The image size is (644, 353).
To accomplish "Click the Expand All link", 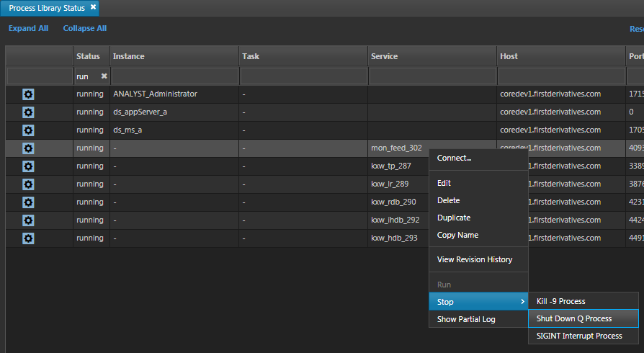I will click(28, 28).
